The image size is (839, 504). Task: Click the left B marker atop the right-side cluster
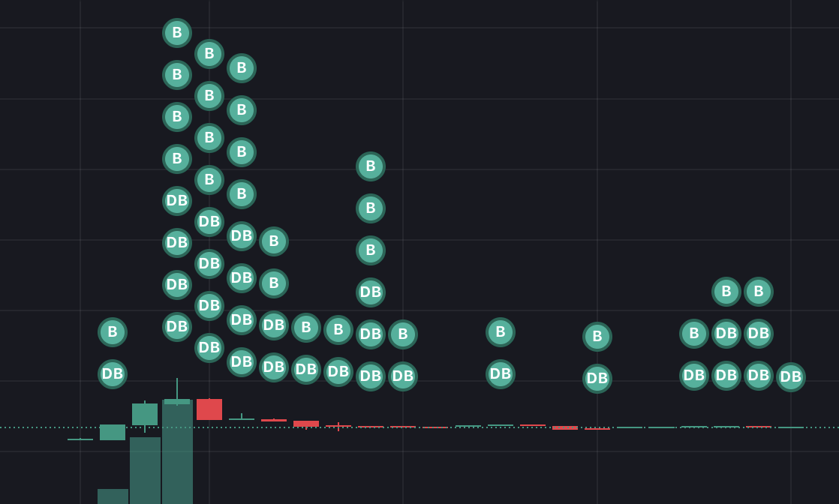[726, 291]
